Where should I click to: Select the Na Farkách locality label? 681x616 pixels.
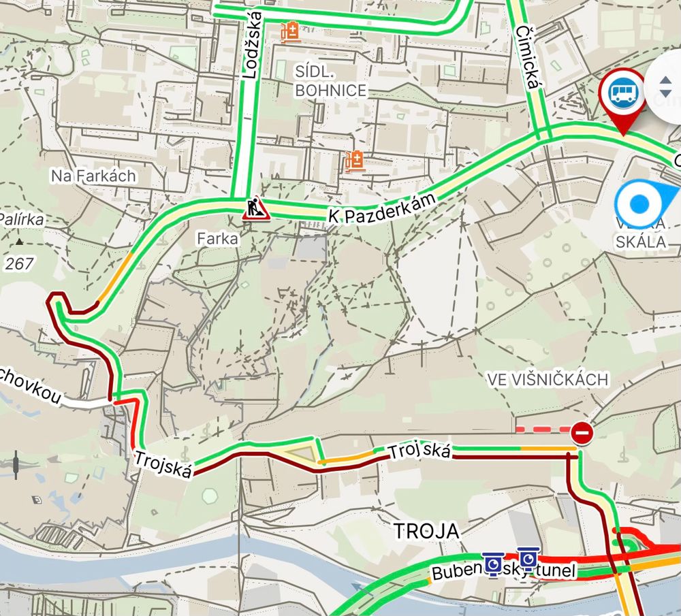point(93,176)
